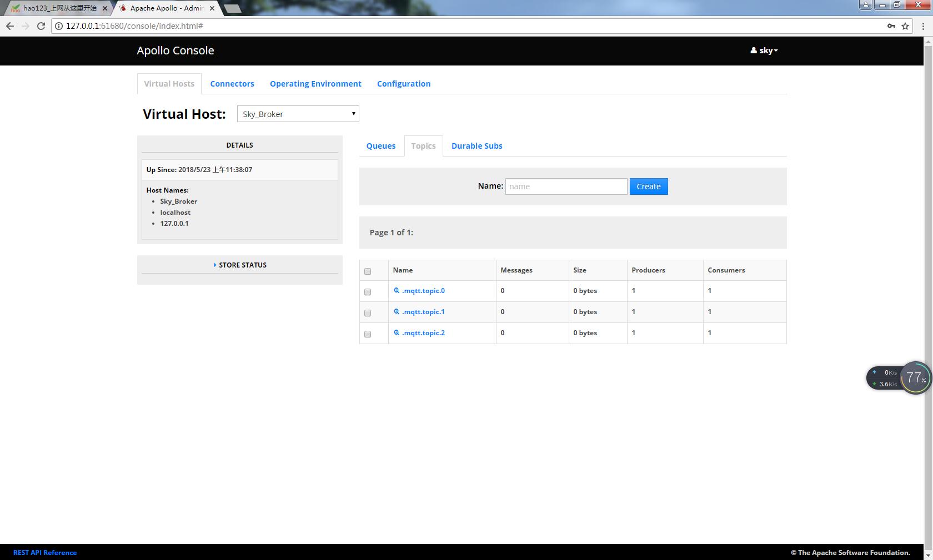The height and width of the screenshot is (560, 933).
Task: Click the DETAILS panel header
Action: 240,145
